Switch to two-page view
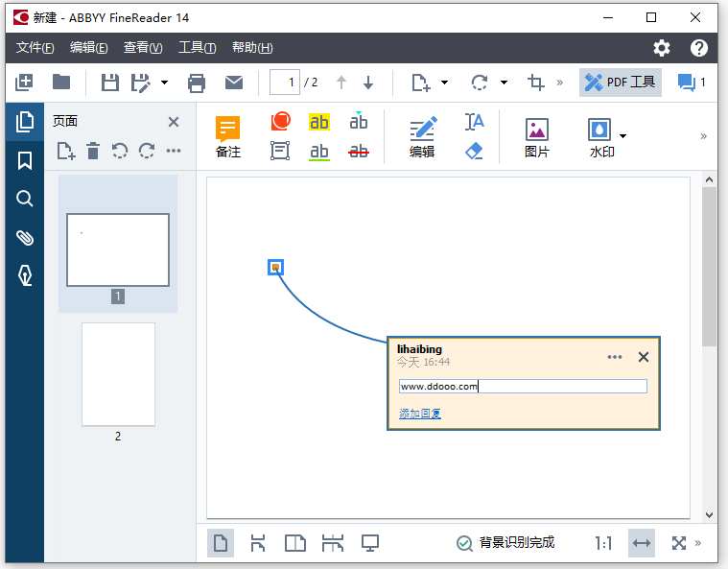Image resolution: width=728 pixels, height=569 pixels. pos(294,542)
